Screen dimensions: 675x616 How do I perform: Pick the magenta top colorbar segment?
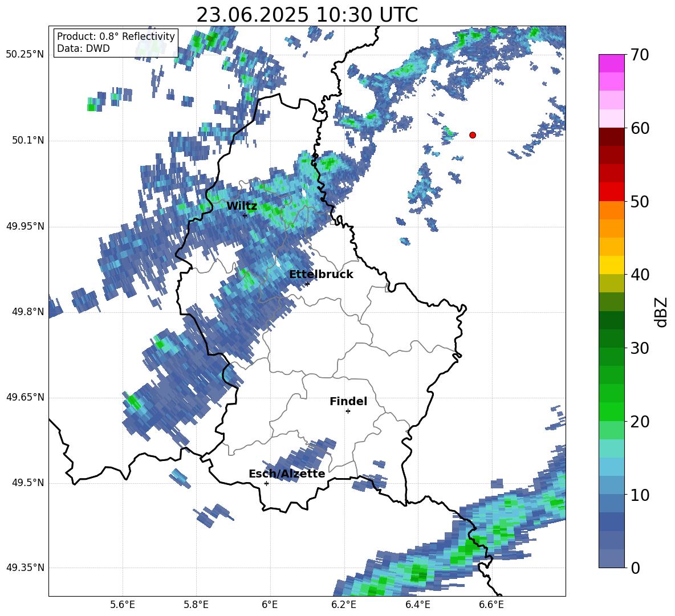pos(611,63)
